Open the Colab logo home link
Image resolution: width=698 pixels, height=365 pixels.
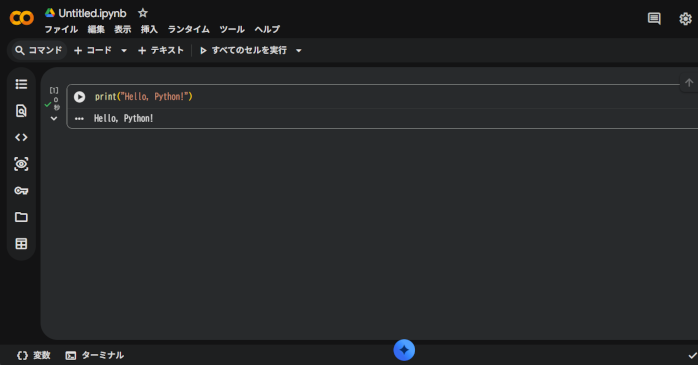tap(21, 18)
